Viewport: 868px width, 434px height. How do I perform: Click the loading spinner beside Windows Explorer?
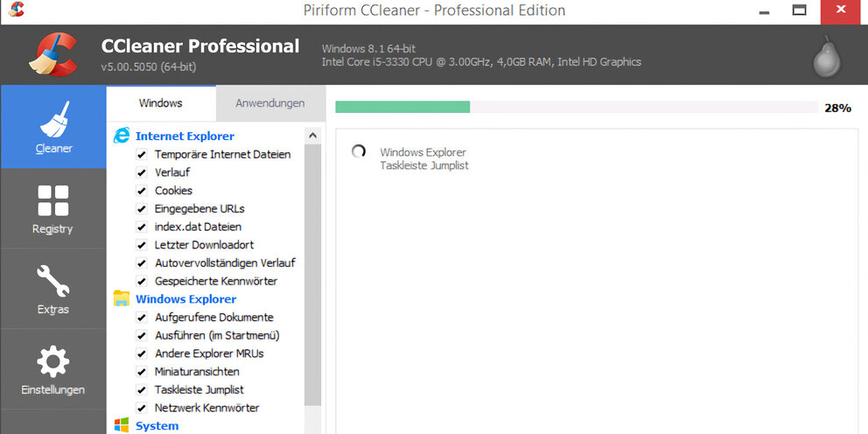(x=359, y=151)
